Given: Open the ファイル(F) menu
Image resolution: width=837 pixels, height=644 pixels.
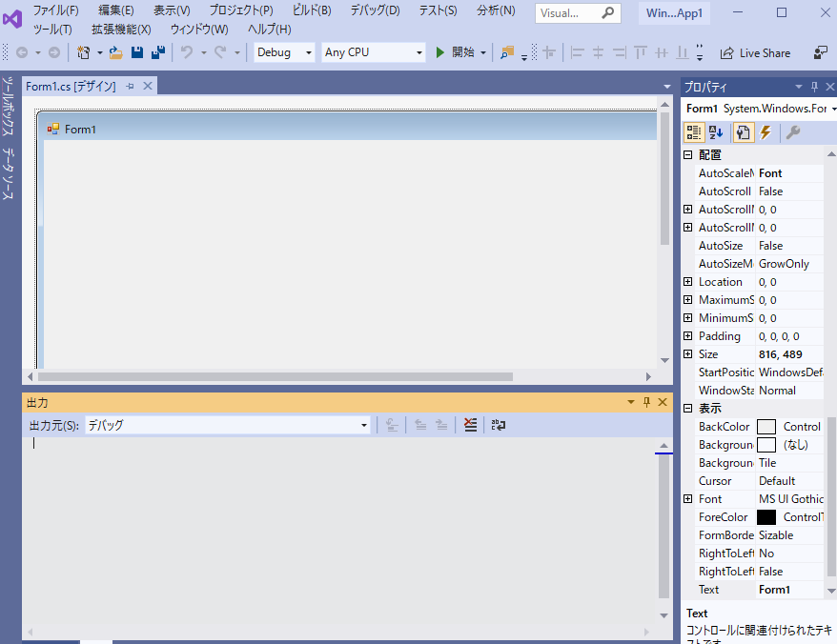Looking at the screenshot, I should click(x=55, y=10).
